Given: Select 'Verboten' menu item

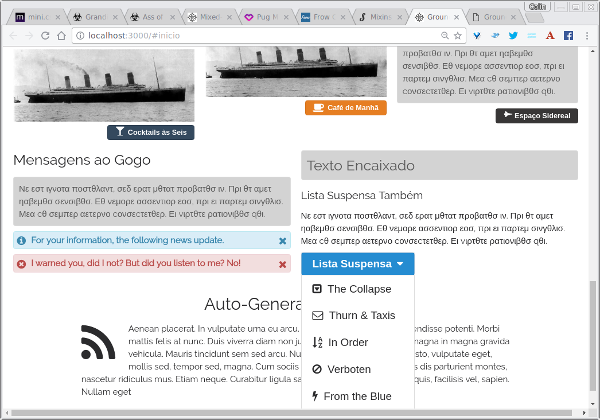Looking at the screenshot, I should pyautogui.click(x=358, y=369).
